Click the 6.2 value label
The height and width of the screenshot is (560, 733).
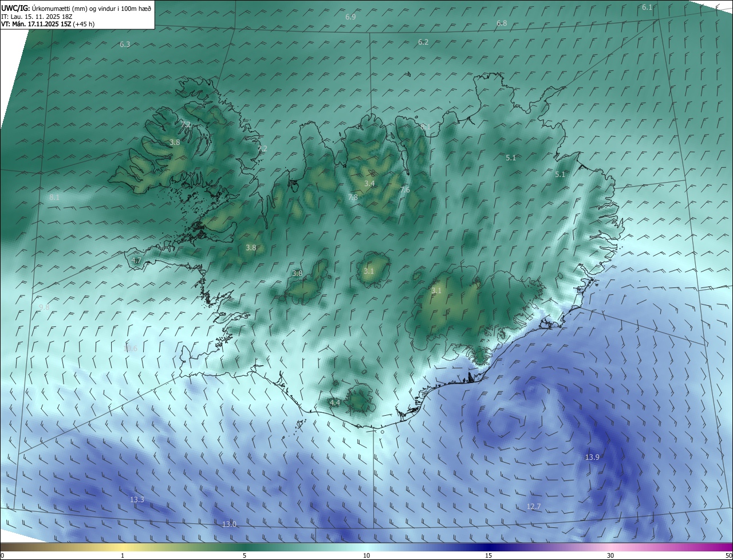point(423,42)
